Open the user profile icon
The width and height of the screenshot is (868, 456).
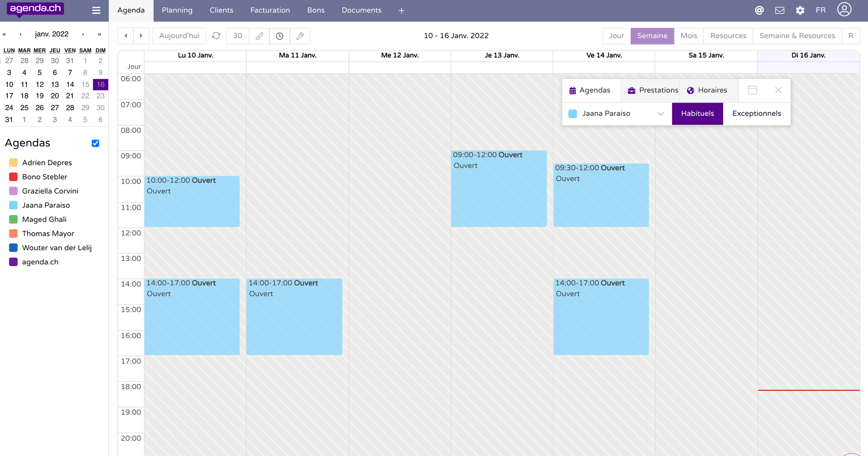coord(844,10)
